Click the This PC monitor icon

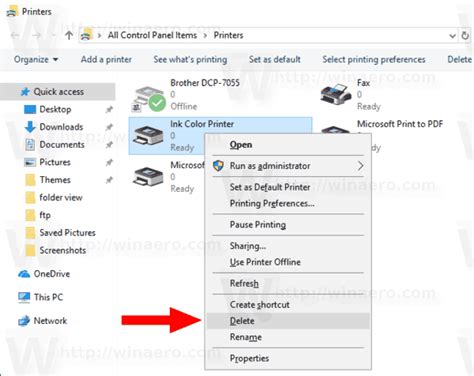click(24, 297)
